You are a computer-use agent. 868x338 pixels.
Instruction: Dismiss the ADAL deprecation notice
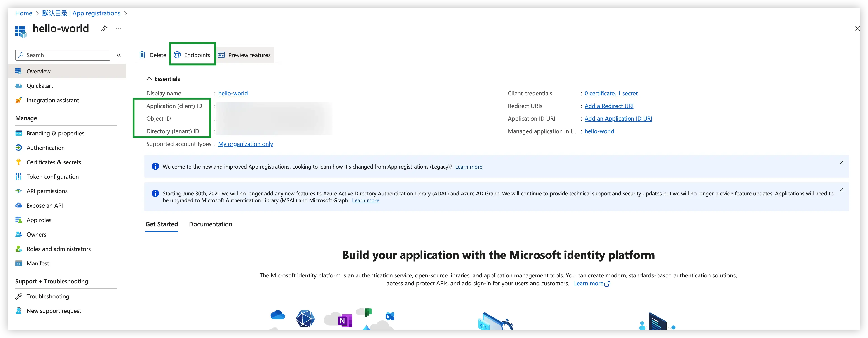pyautogui.click(x=841, y=190)
